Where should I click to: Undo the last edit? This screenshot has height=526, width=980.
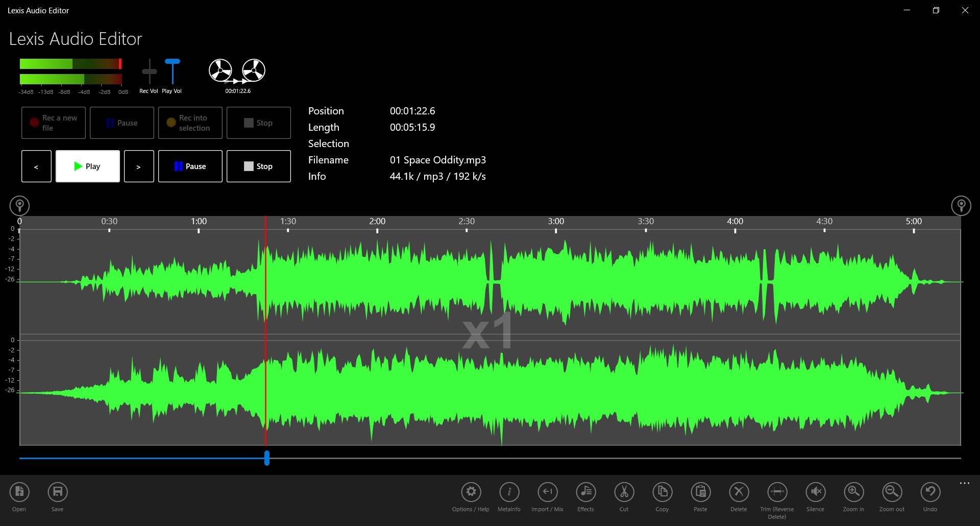click(929, 495)
